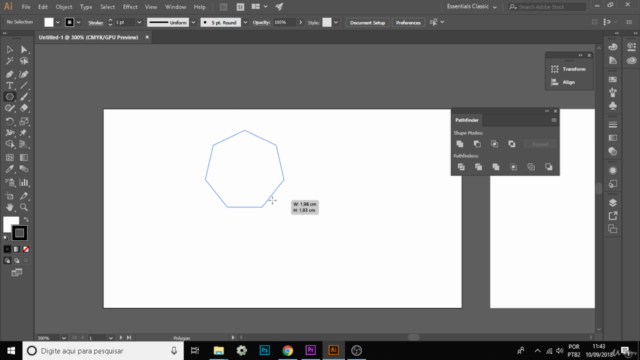This screenshot has height=360, width=640.
Task: Click Trim in Pathfinders row
Action: [x=478, y=167]
